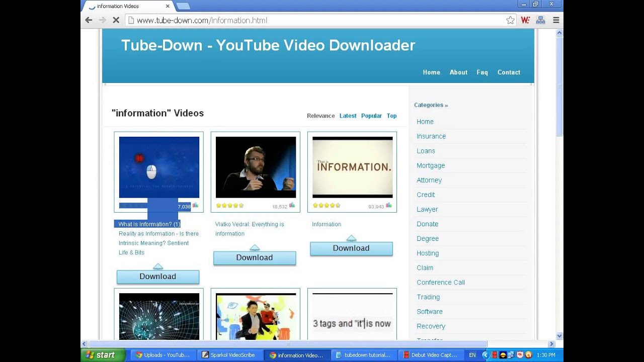Image resolution: width=644 pixels, height=362 pixels.
Task: Click the Tube-Down YouTube Video Downloader title
Action: (268, 45)
